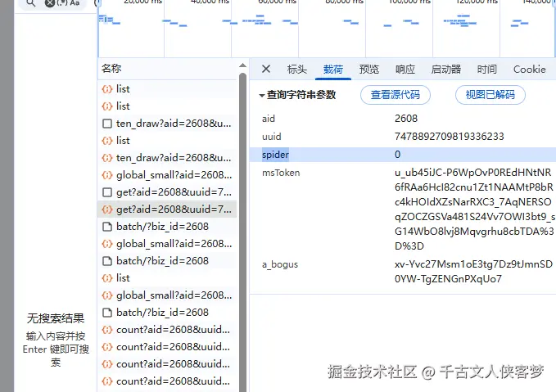Clear the search with the circled X icon
This screenshot has height=392, width=556.
tap(50, 3)
